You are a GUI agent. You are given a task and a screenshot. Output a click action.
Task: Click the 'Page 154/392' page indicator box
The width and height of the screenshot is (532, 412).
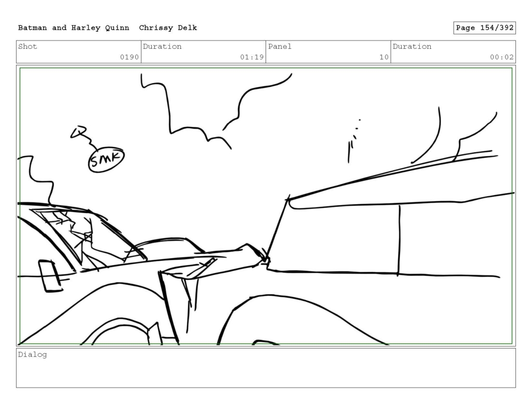[485, 28]
